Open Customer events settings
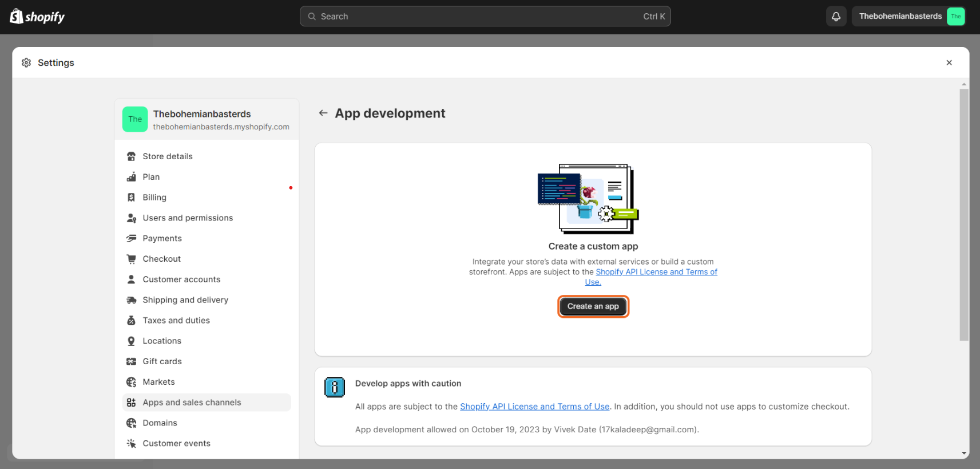Image resolution: width=980 pixels, height=469 pixels. tap(207, 443)
